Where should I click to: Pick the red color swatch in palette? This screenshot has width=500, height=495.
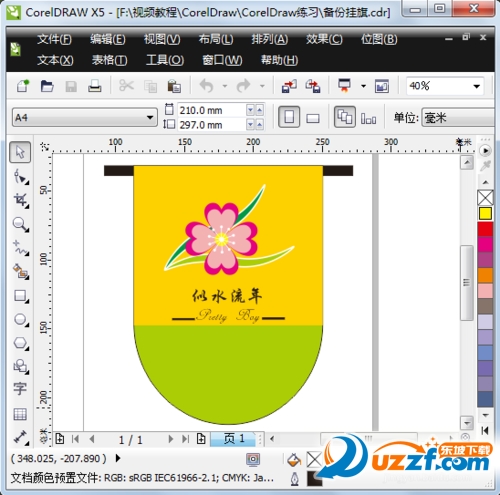(485, 229)
